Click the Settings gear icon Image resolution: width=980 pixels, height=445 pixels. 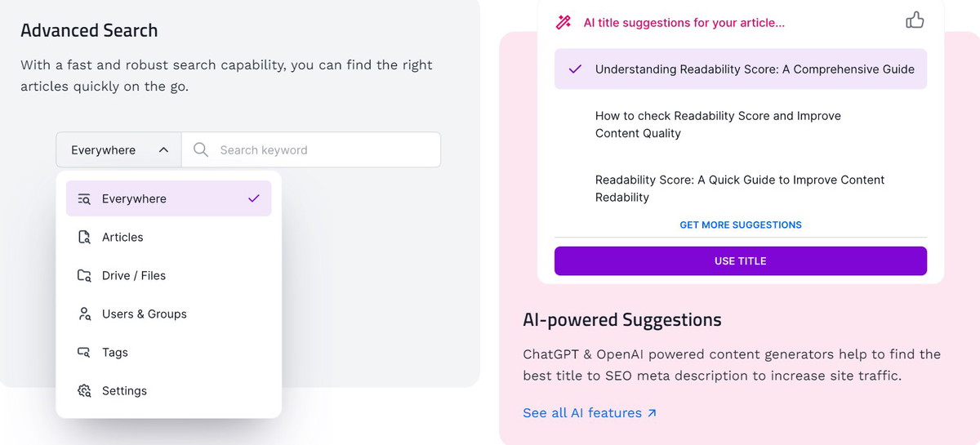[84, 391]
